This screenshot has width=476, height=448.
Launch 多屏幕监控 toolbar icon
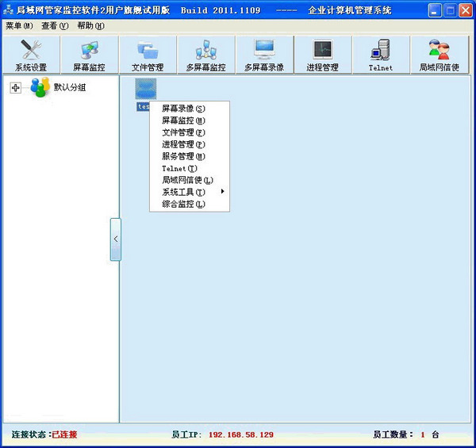pyautogui.click(x=205, y=55)
